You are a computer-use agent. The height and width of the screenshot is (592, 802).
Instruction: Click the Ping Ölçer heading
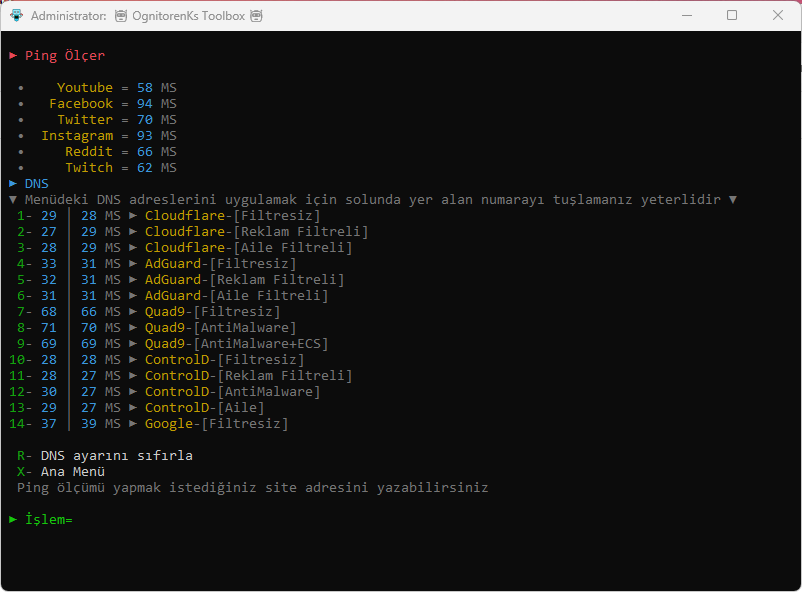[65, 55]
